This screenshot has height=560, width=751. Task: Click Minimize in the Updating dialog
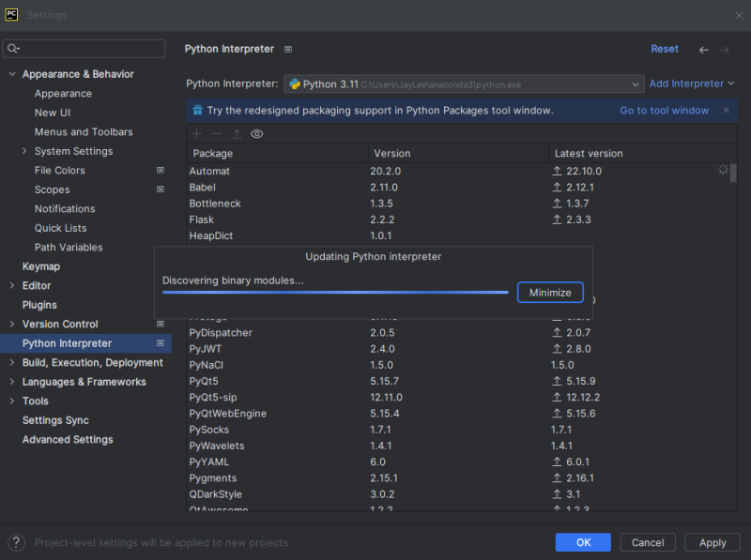(x=550, y=292)
